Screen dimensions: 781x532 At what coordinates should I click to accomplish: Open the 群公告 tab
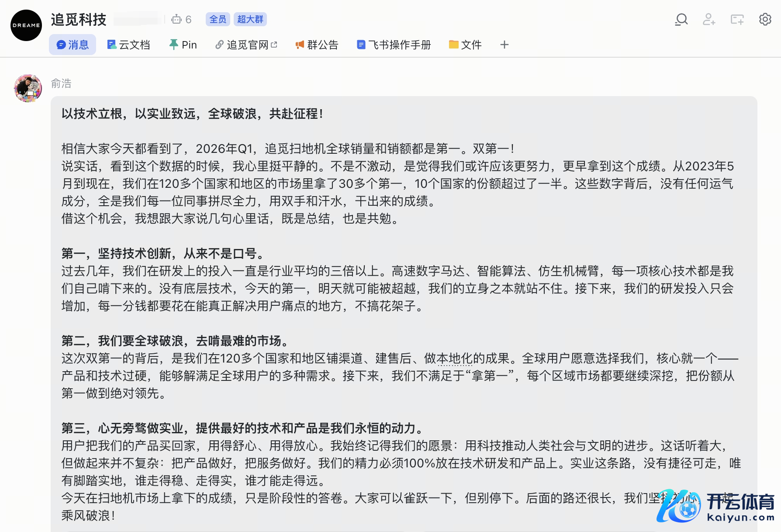coord(317,45)
